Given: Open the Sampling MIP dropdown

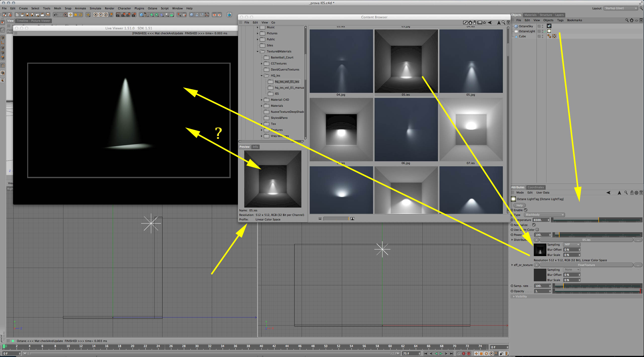Looking at the screenshot, I should tap(572, 245).
